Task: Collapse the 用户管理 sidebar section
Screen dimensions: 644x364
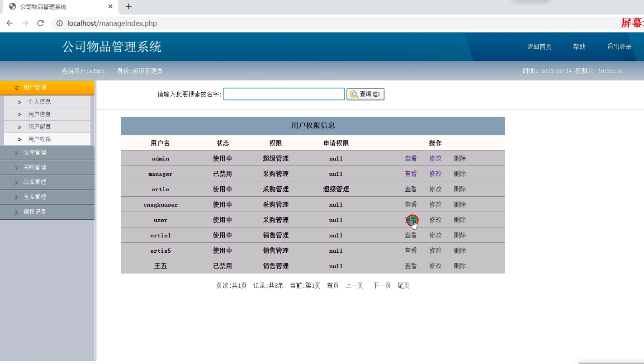Action: pyautogui.click(x=47, y=88)
